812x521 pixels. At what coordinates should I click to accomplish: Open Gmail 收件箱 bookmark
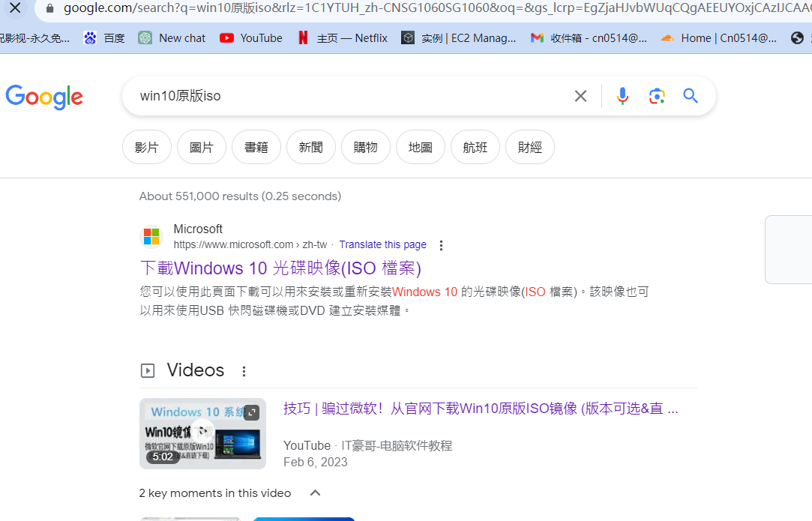click(589, 37)
